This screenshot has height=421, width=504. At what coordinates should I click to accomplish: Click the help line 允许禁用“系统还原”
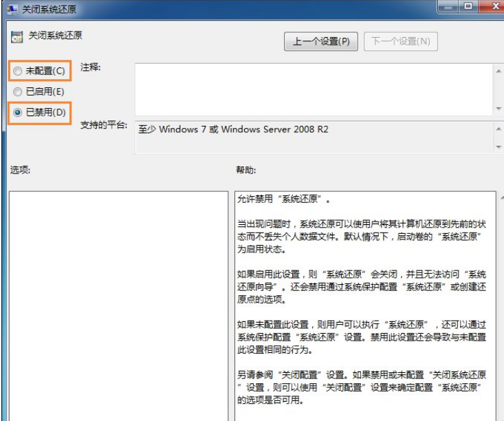pos(284,200)
